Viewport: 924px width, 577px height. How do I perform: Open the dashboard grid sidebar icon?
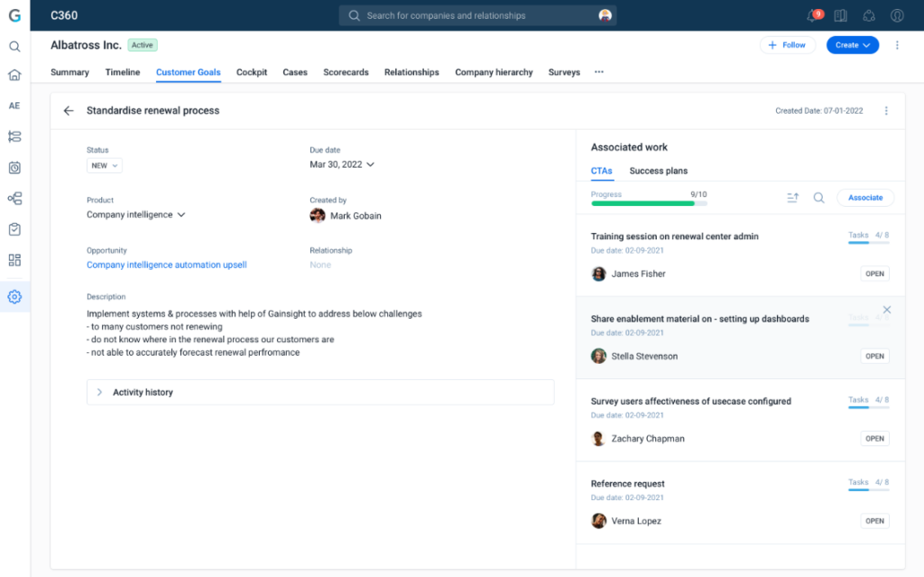coord(14,260)
